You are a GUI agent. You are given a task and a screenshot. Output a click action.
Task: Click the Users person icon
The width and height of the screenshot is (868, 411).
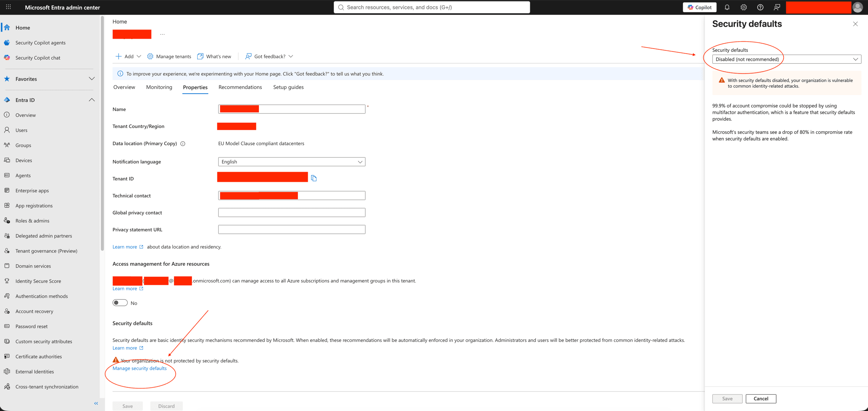coord(7,130)
